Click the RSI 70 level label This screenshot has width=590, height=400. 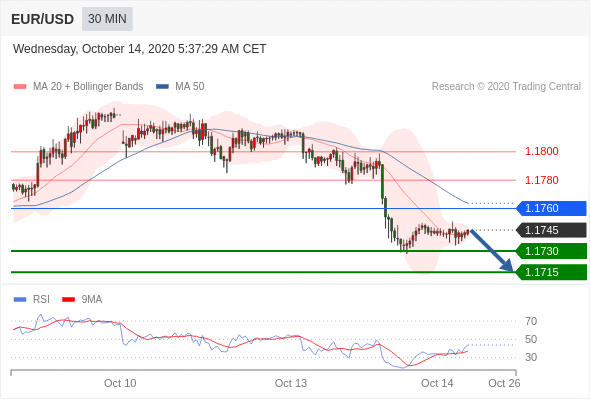click(531, 321)
